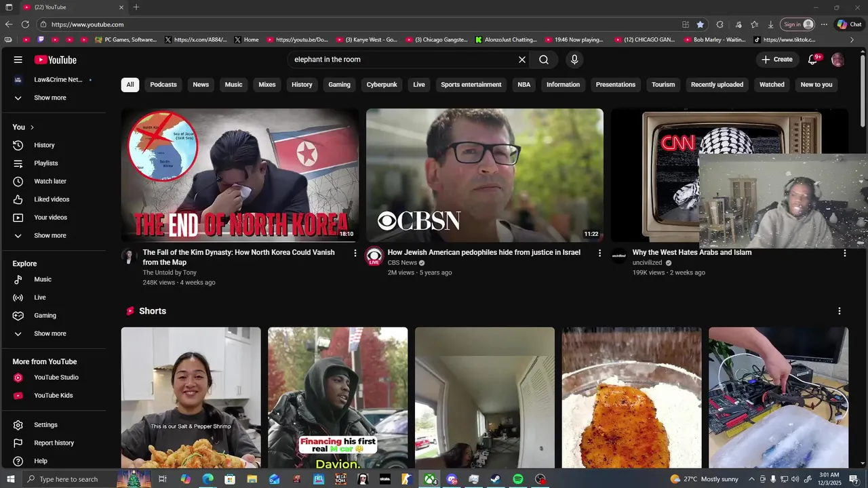Image resolution: width=868 pixels, height=488 pixels.
Task: Open Liked videos in the sidebar
Action: [53, 199]
